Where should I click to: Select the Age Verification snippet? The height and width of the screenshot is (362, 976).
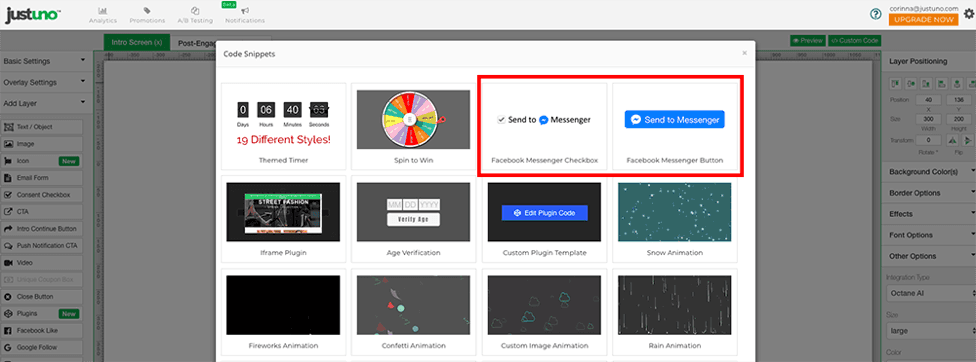(x=413, y=219)
